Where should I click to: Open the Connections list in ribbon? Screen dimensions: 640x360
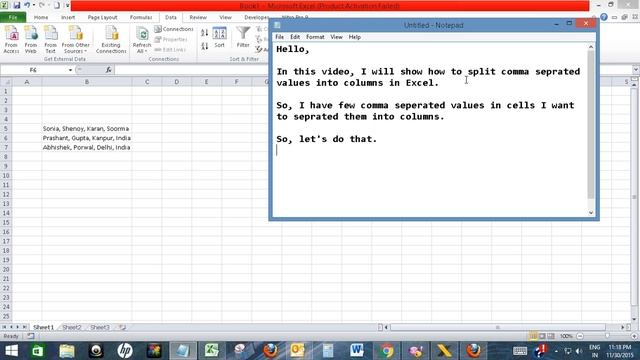tap(174, 29)
